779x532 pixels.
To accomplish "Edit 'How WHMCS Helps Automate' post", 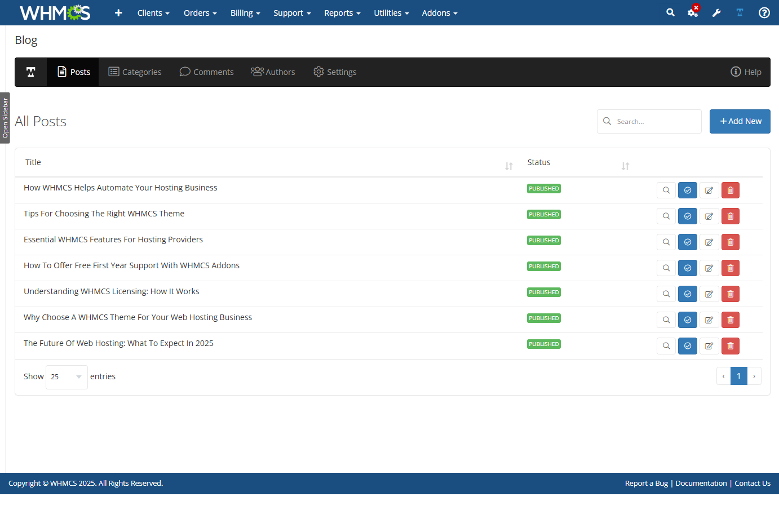I will [709, 190].
